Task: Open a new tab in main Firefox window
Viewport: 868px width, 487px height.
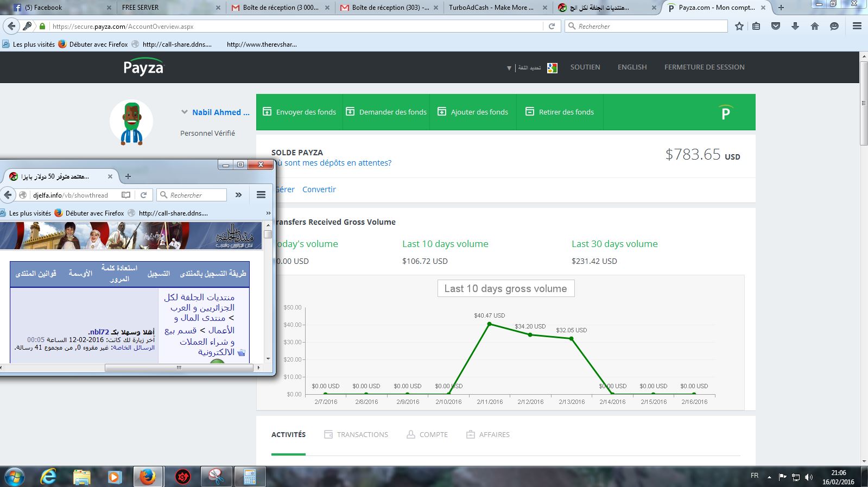Action: coord(781,8)
